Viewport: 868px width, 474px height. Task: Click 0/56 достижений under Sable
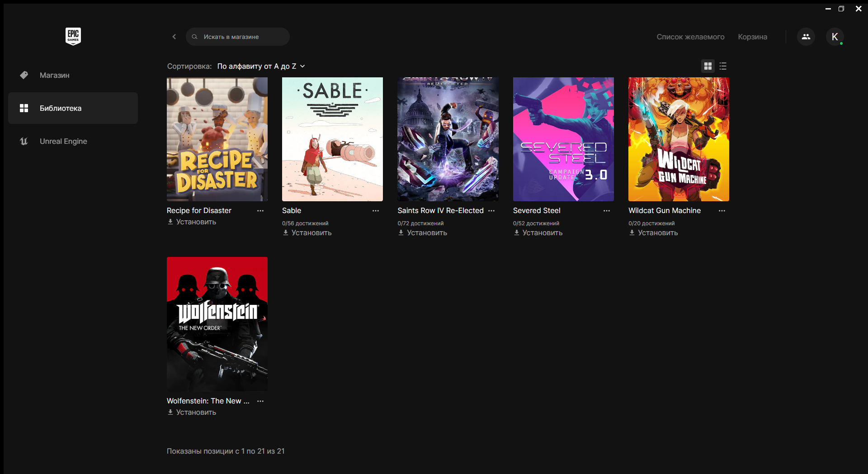[305, 223]
